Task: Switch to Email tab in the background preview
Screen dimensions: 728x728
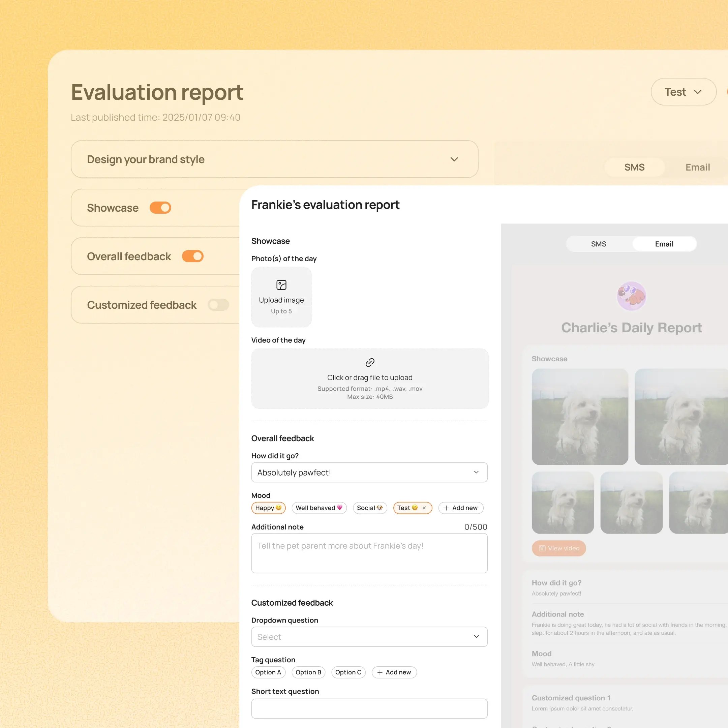Action: coord(697,167)
